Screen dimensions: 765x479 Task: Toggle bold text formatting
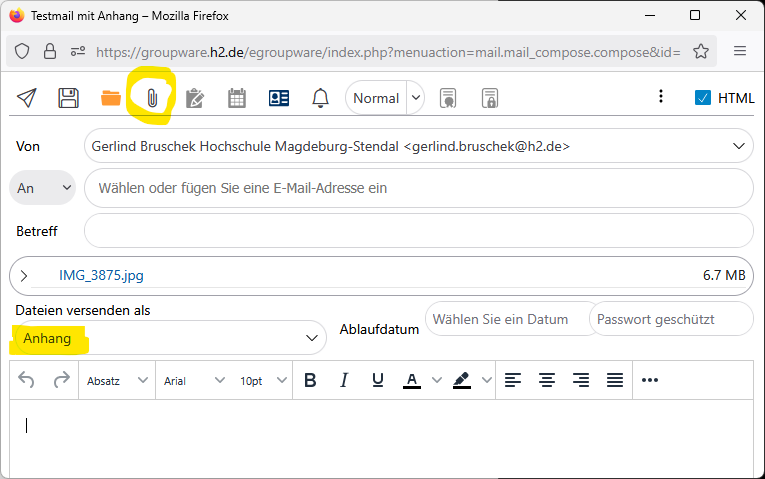(310, 380)
